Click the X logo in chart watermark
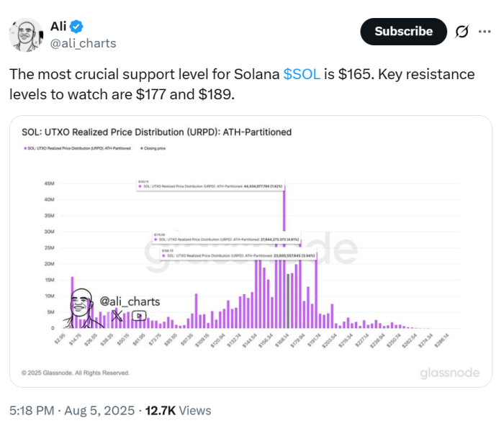The width and height of the screenshot is (504, 423). [117, 315]
